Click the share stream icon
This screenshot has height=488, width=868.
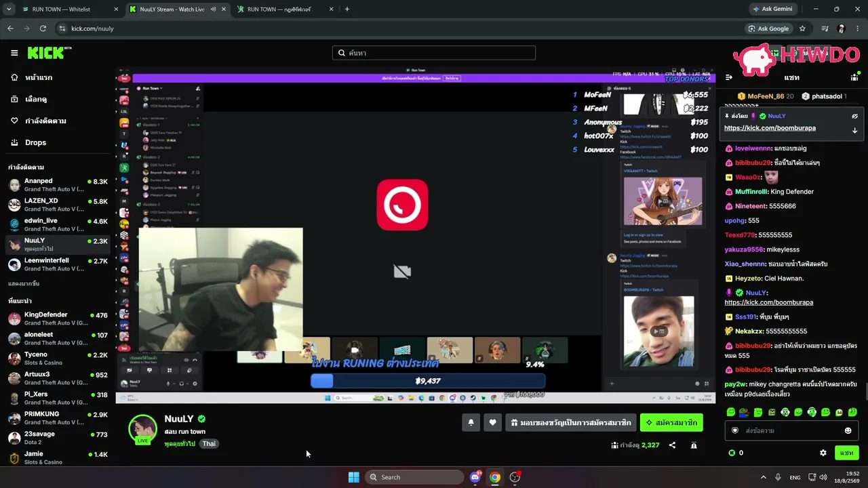pyautogui.click(x=672, y=445)
